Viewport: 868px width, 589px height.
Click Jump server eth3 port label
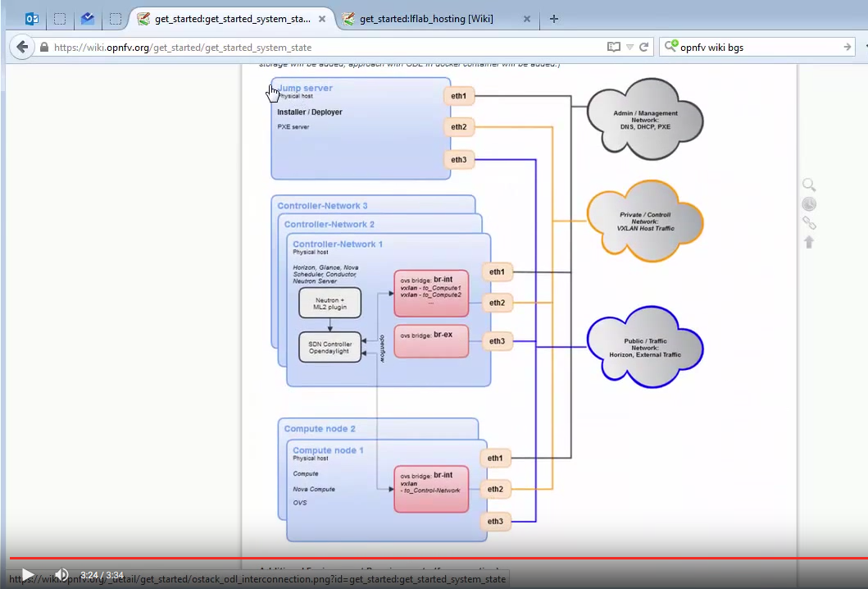458,160
